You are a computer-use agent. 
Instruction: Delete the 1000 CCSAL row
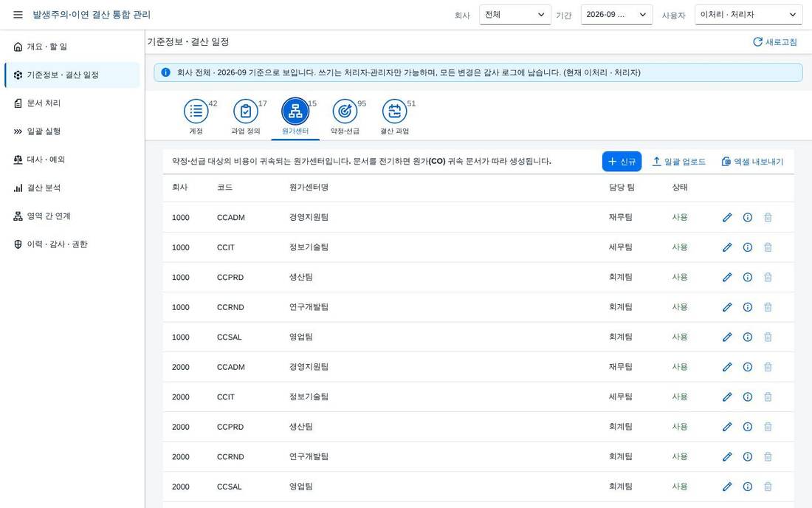click(768, 337)
